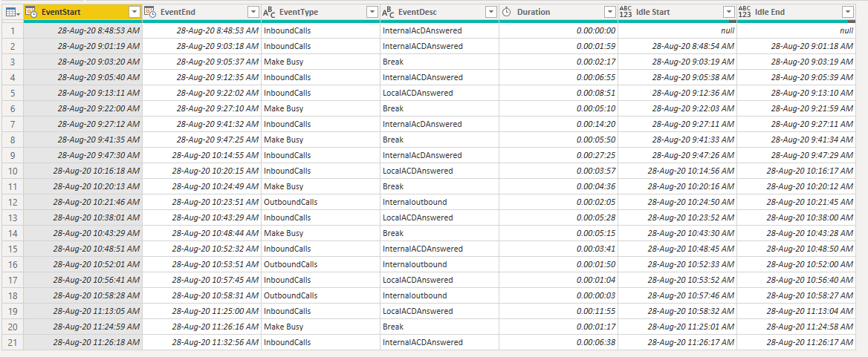Click EventStart cell 28-Aug-20 8:48:53 AM

pos(83,30)
